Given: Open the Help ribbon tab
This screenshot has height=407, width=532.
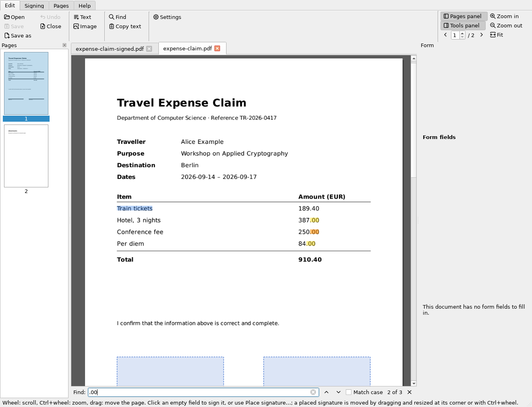Looking at the screenshot, I should pyautogui.click(x=85, y=6).
